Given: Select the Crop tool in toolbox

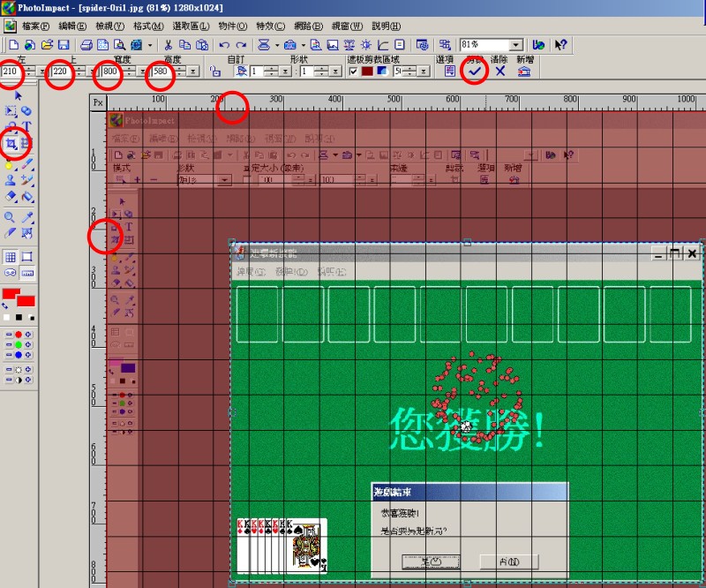Looking at the screenshot, I should tap(11, 144).
